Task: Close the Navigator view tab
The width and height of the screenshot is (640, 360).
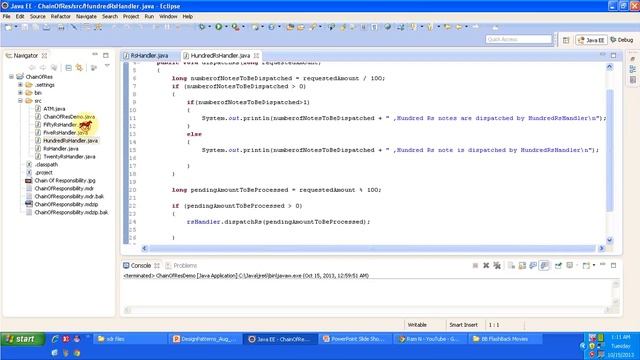Action: point(44,56)
